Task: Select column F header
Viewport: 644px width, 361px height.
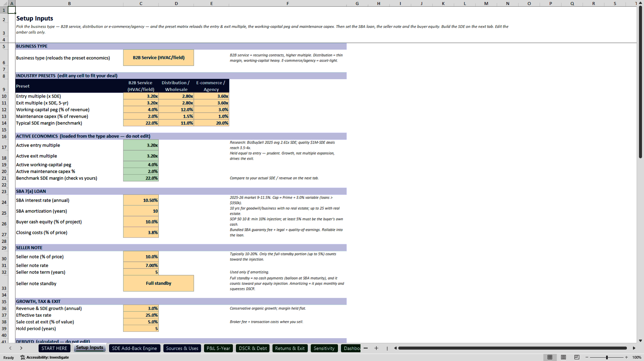Action: [288, 3]
